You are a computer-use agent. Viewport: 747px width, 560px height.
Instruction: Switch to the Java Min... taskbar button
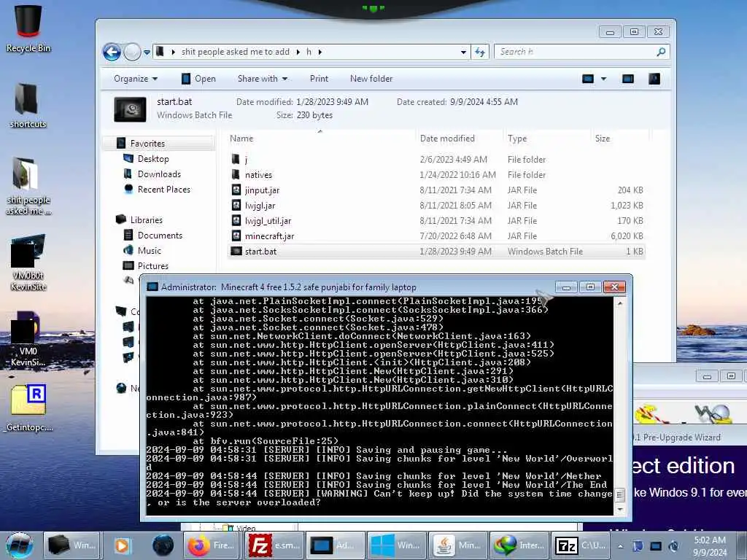(458, 545)
